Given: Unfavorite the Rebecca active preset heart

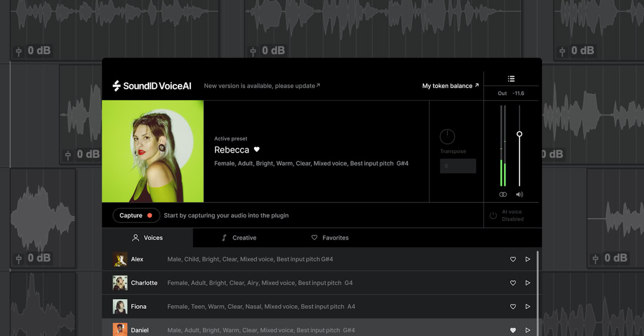Looking at the screenshot, I should (x=256, y=150).
